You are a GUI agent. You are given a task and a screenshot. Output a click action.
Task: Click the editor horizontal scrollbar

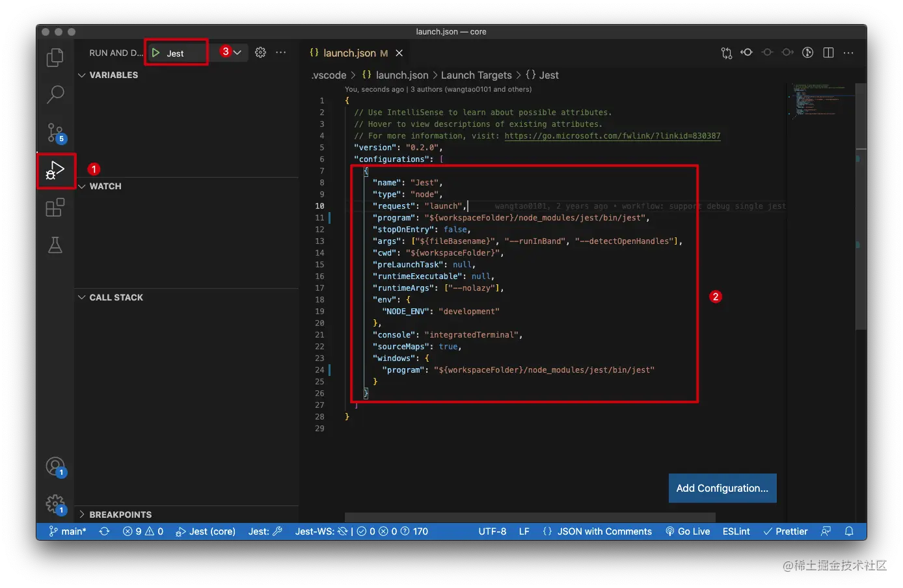click(x=530, y=517)
